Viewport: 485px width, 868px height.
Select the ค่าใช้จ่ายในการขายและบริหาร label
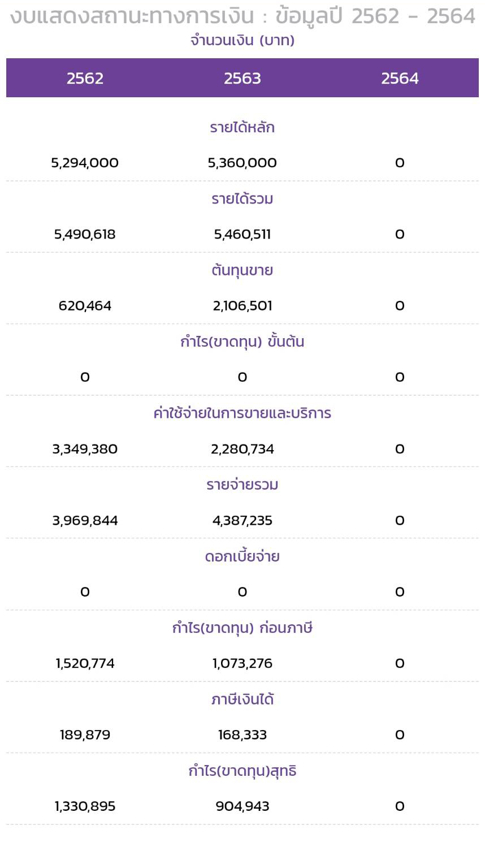tap(242, 413)
